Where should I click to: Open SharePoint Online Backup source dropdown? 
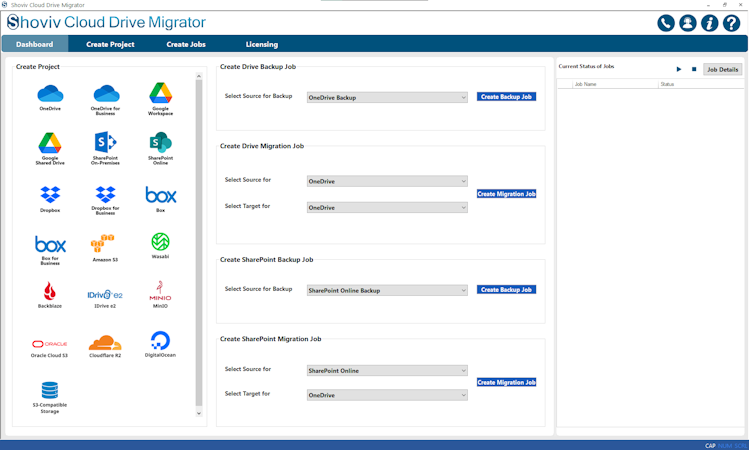click(x=387, y=290)
